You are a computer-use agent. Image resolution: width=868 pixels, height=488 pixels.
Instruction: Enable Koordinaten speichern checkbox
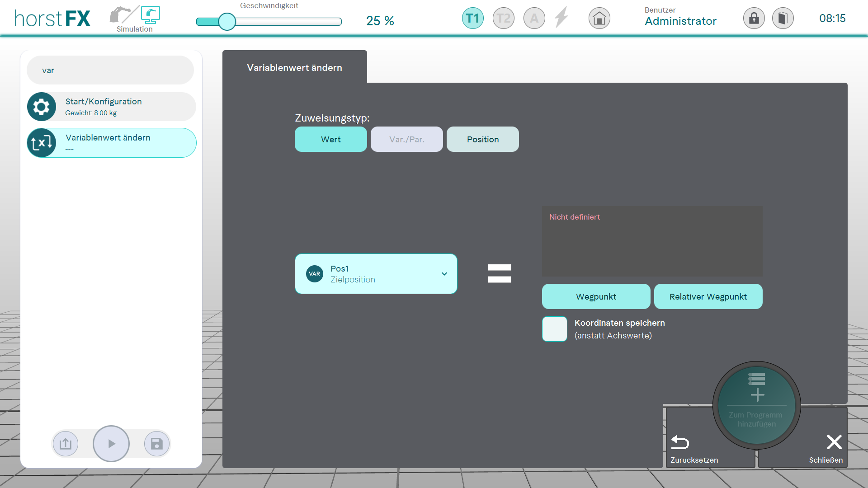tap(554, 329)
